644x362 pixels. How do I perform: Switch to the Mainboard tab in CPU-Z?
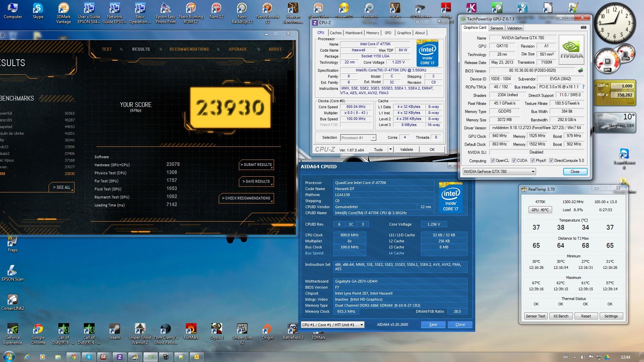(354, 33)
